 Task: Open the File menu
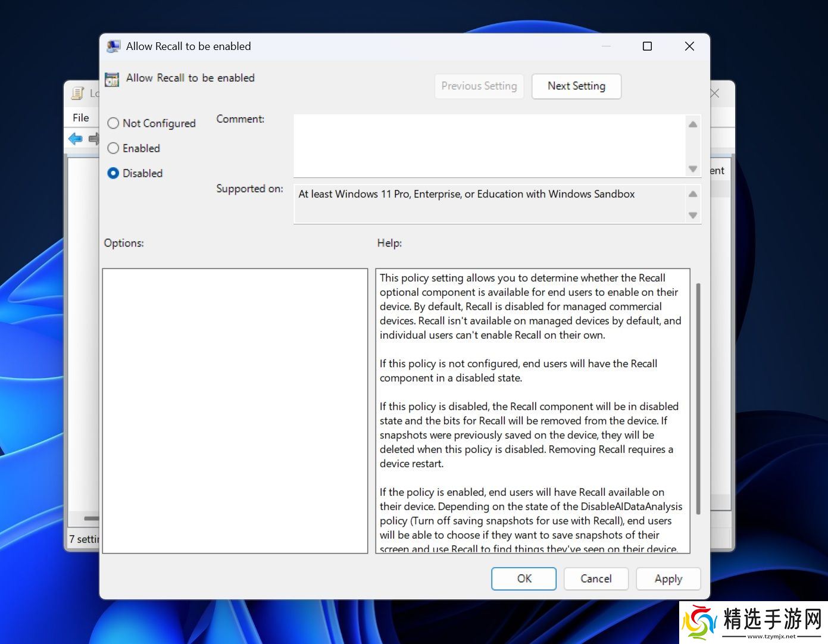pos(81,118)
